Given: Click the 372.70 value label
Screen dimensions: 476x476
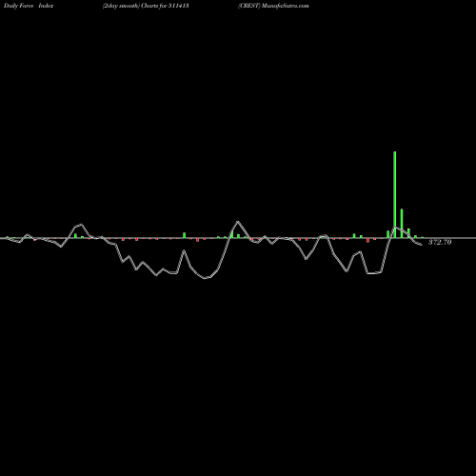Looking at the screenshot, I should (440, 242).
